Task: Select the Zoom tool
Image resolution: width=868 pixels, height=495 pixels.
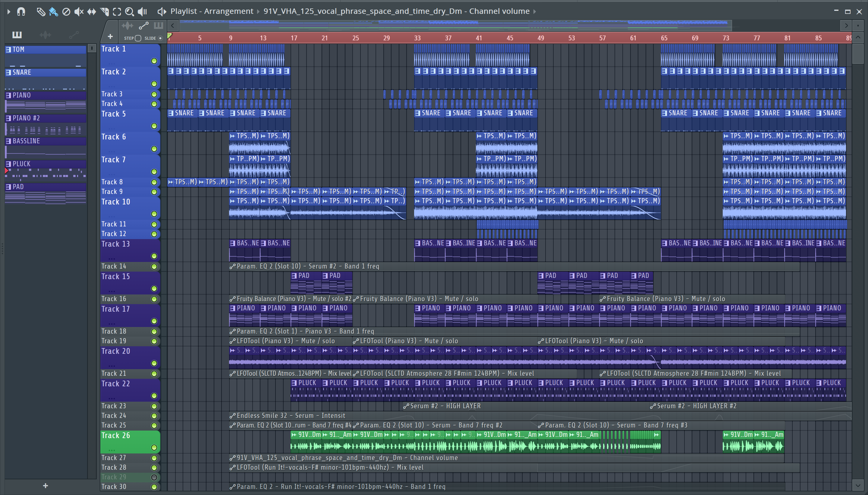Action: [x=129, y=11]
